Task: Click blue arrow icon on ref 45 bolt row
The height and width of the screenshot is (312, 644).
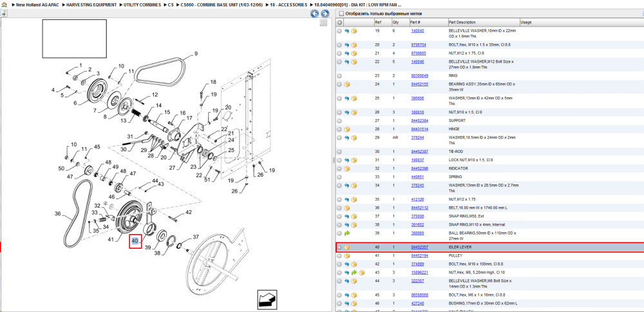Action: (x=346, y=295)
